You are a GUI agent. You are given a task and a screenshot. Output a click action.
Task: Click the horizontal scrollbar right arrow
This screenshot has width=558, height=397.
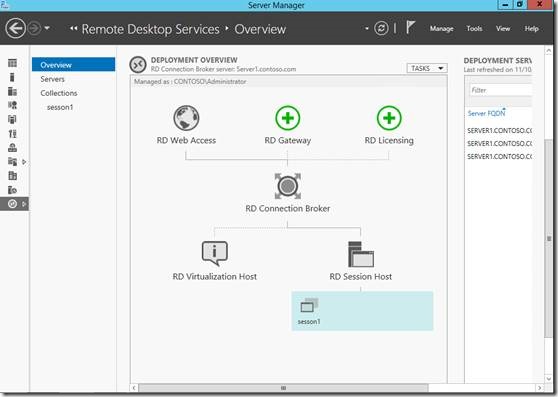pyautogui.click(x=540, y=388)
